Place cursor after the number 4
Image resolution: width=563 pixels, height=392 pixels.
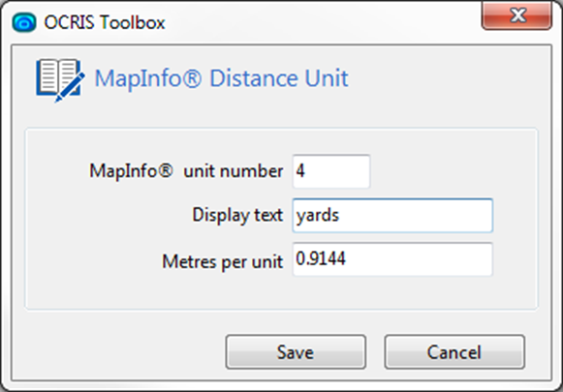coord(306,171)
